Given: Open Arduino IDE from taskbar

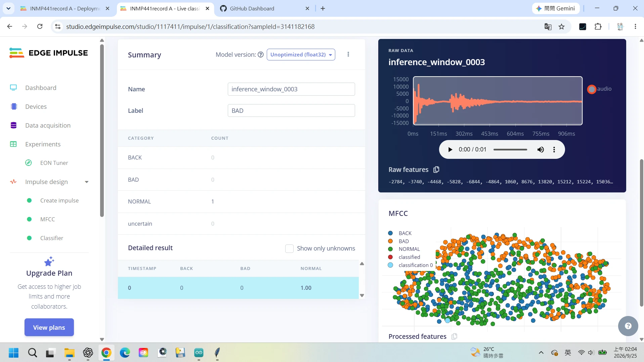Looking at the screenshot, I should [x=199, y=353].
